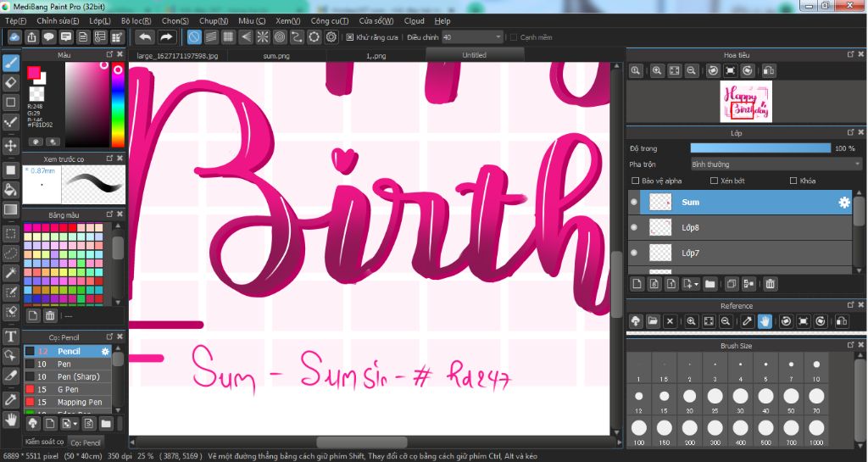Select the Eraser tool
Screen dimensions: 868x462
click(10, 82)
